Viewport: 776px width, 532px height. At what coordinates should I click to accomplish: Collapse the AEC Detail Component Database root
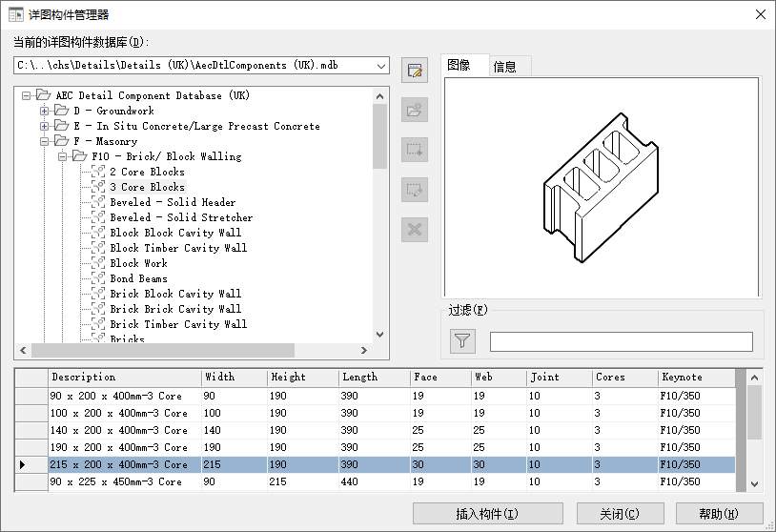coord(26,95)
